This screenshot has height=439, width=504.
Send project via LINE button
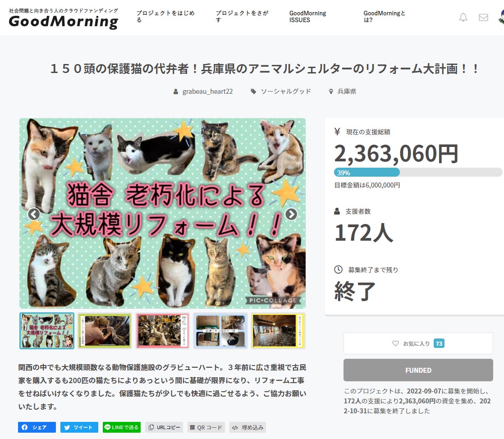click(x=122, y=427)
